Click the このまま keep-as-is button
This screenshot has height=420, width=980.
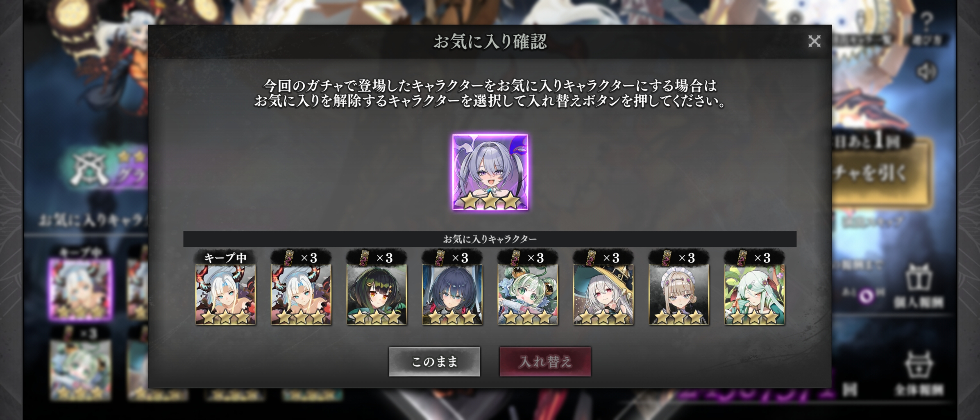[434, 361]
